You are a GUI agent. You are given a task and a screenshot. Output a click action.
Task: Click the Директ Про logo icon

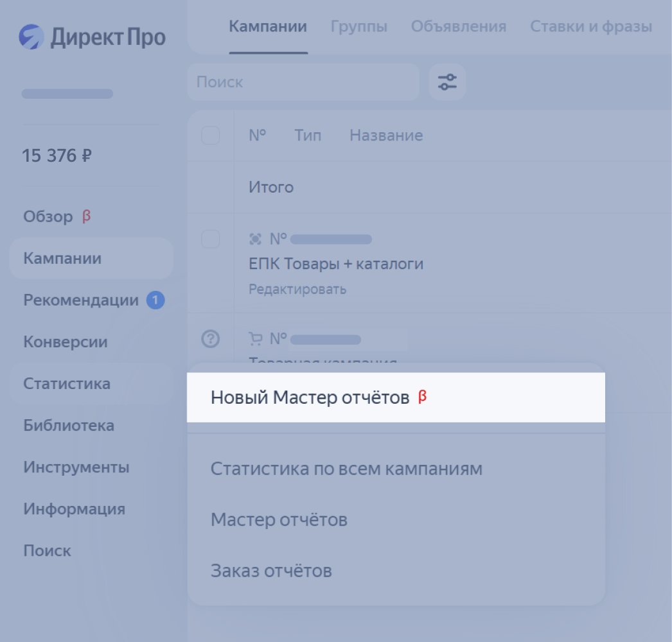pos(31,37)
